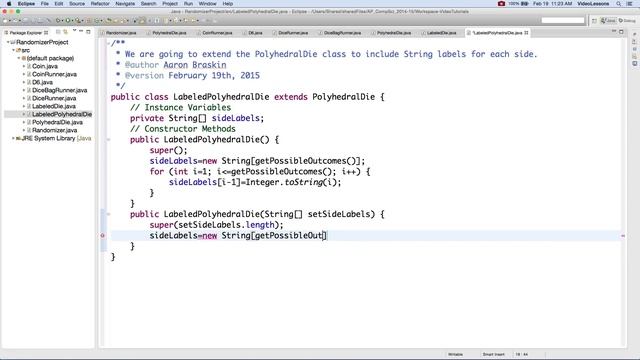640x360 pixels.
Task: Click the battery status icon in menu bar
Action: pyautogui.click(x=524, y=4)
